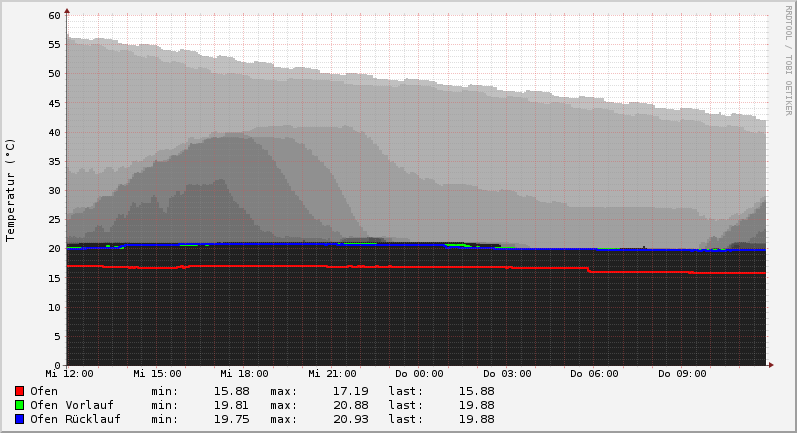Image resolution: width=797 pixels, height=433 pixels.
Task: Click the green Ofen Vorlauf legend swatch
Action: point(19,405)
